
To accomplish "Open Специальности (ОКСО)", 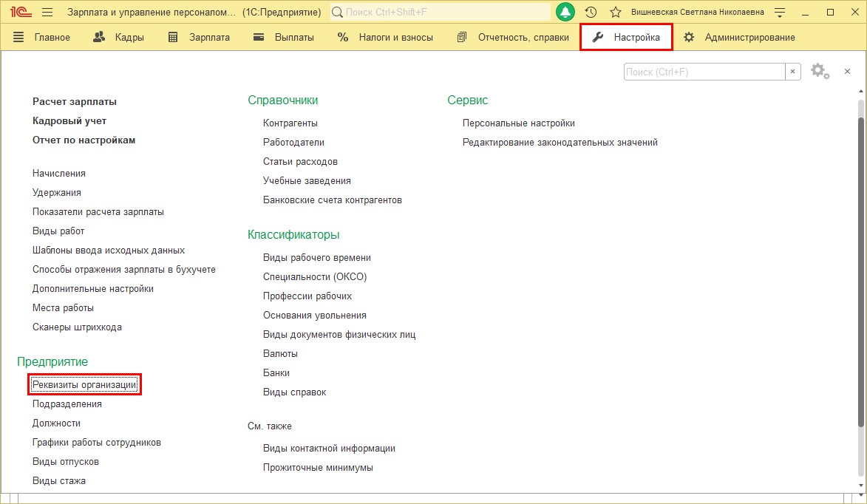I will point(315,277).
